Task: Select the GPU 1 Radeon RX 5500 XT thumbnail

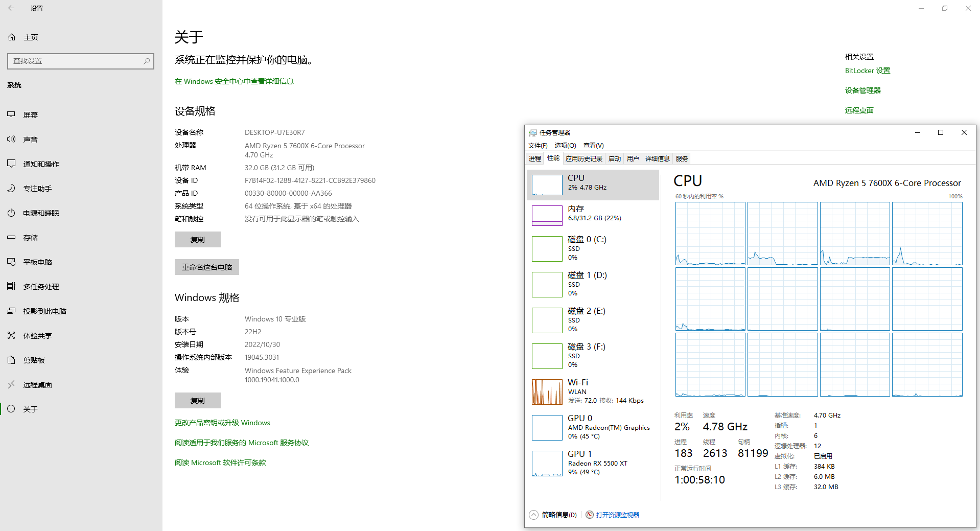Action: click(547, 464)
